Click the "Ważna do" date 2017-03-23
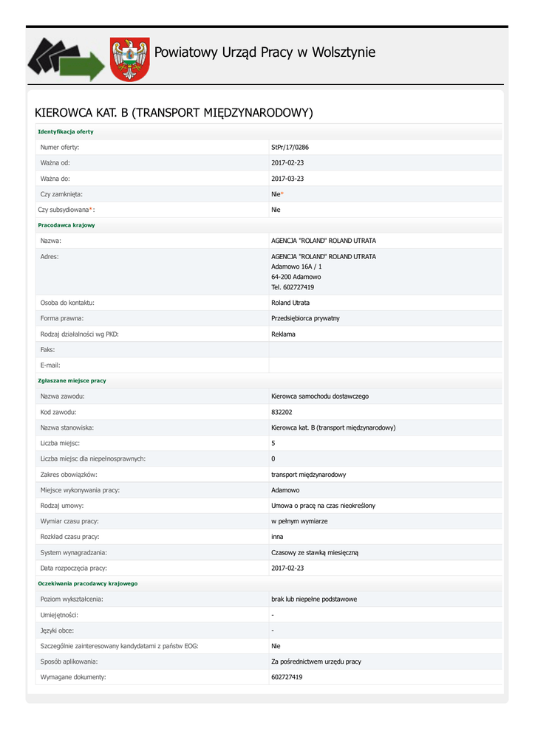This screenshot has height=756, width=535. (x=287, y=179)
